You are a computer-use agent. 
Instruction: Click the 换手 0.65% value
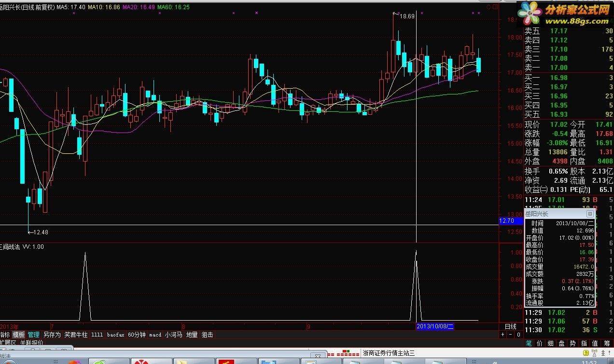point(558,171)
